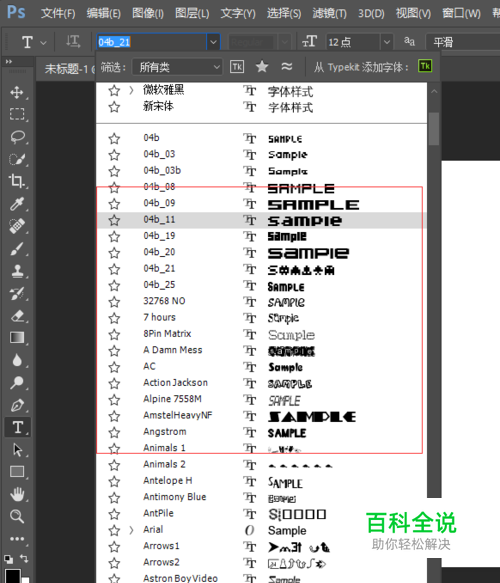The image size is (500, 583).
Task: Choose the 8Pin Matrix font
Action: 261,334
